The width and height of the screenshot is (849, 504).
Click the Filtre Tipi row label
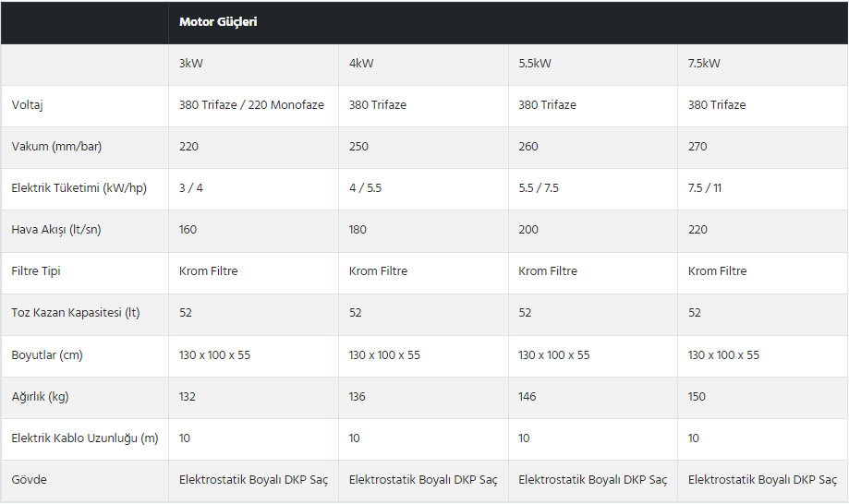(36, 271)
